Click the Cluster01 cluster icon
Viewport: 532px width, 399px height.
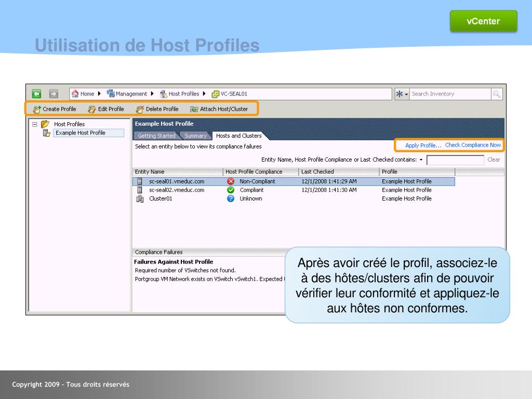140,199
